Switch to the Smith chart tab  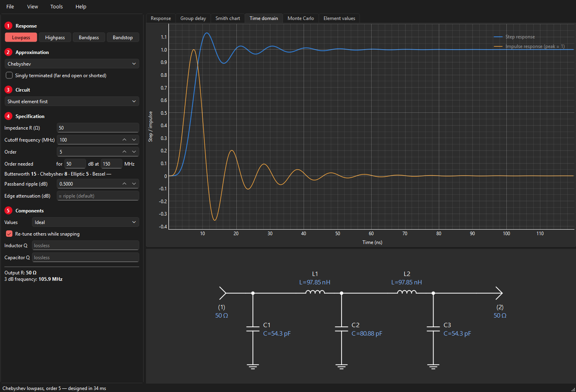pyautogui.click(x=228, y=18)
